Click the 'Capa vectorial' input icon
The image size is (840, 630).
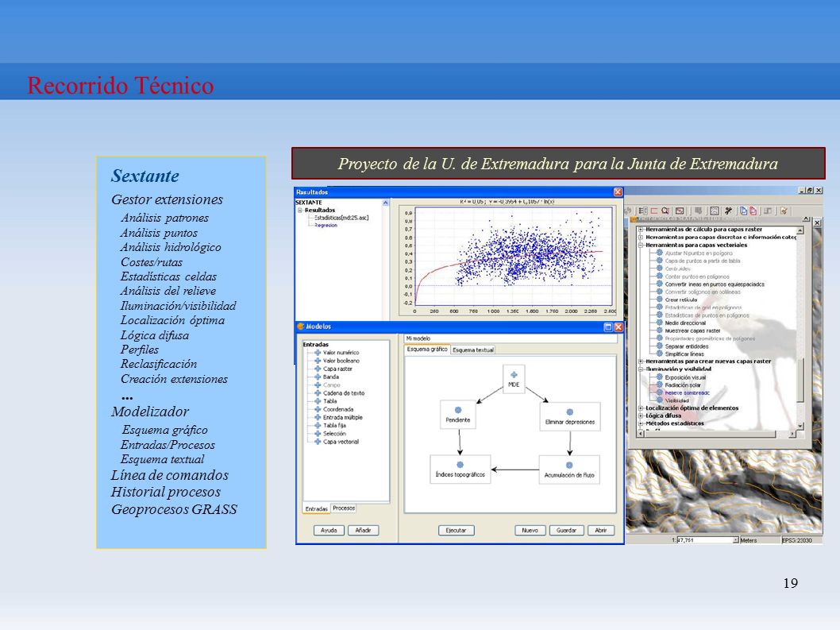[x=318, y=442]
